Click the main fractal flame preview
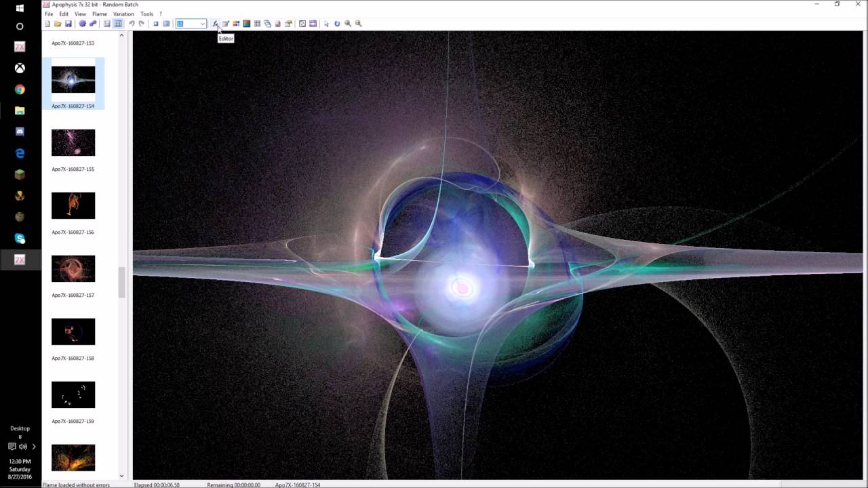Screen dimensions: 868x488 498,255
